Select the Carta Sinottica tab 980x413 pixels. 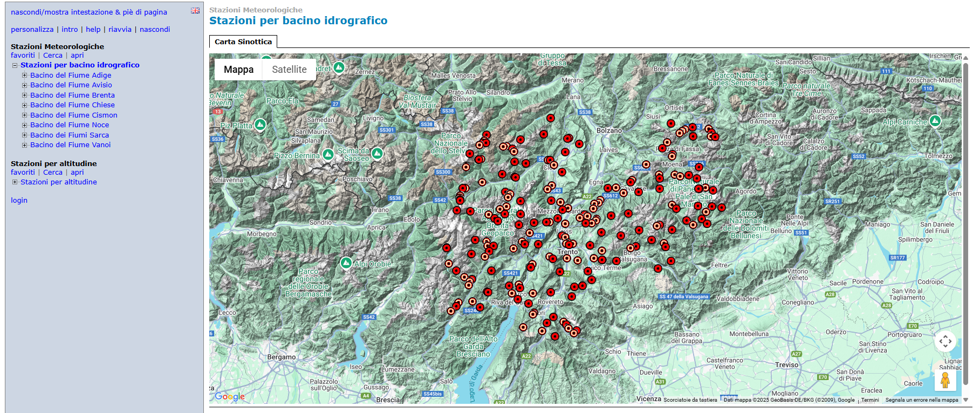point(243,42)
